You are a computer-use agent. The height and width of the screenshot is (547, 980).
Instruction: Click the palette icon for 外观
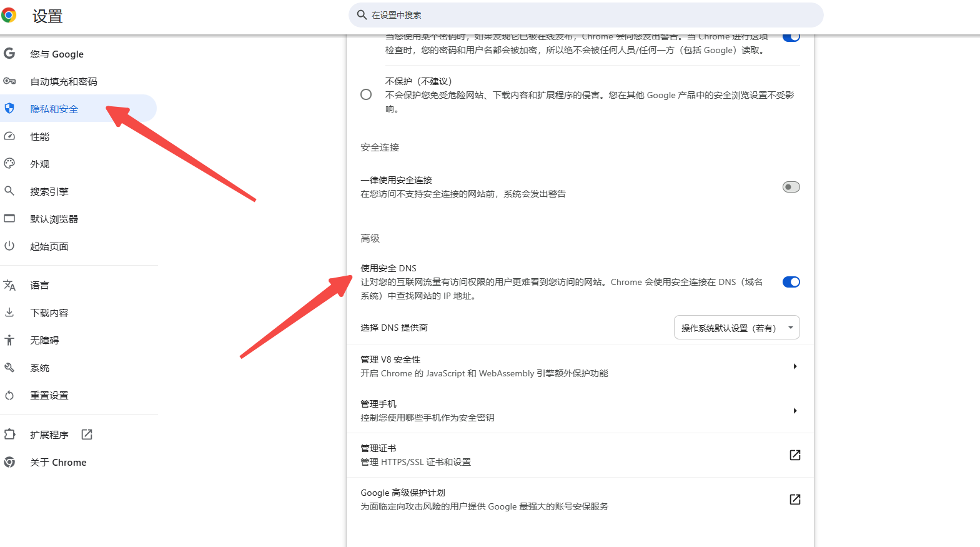[9, 163]
